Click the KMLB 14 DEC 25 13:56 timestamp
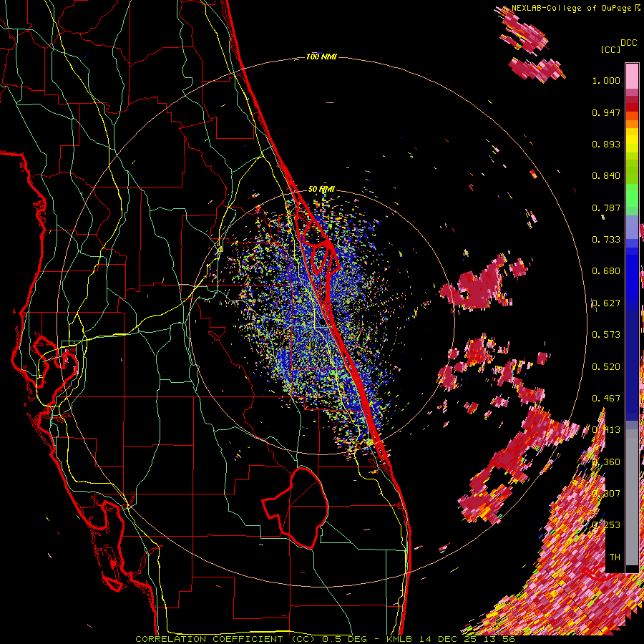This screenshot has height=644, width=644. pyautogui.click(x=451, y=639)
